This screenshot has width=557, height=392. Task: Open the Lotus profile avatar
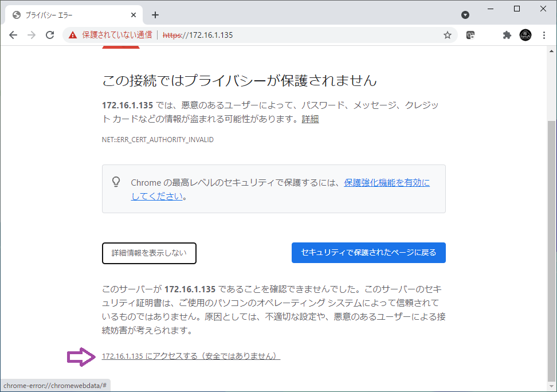[525, 35]
